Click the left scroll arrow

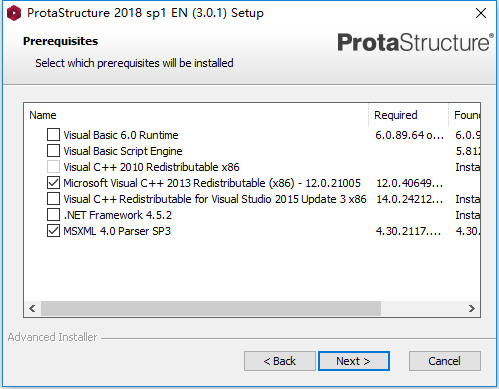(32, 308)
